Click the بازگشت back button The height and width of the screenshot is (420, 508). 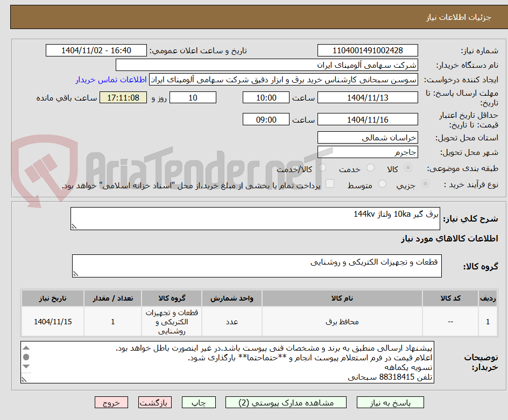coord(155,402)
